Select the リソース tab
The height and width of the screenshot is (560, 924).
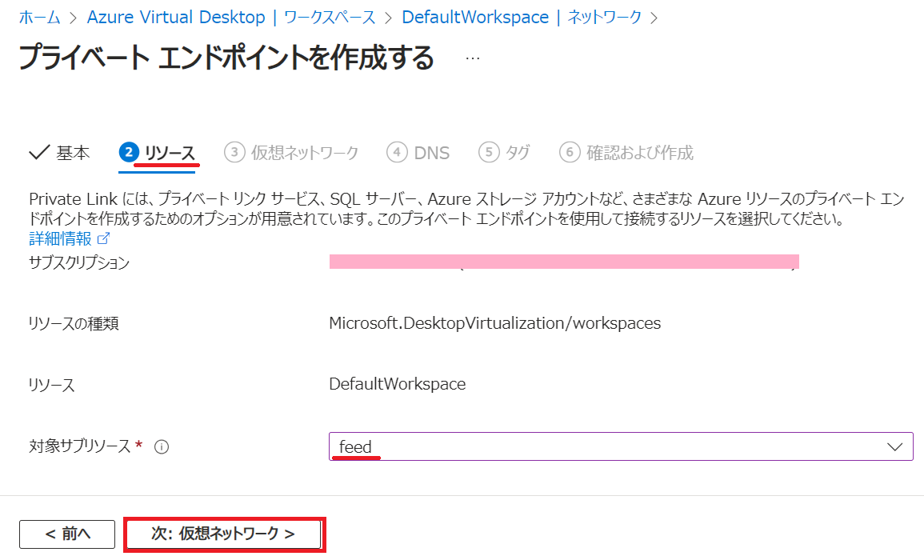tap(158, 153)
